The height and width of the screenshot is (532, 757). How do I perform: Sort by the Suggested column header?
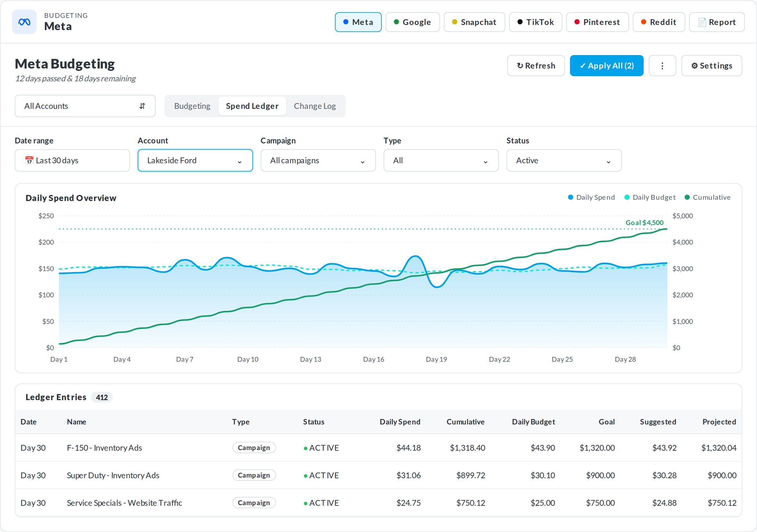click(x=658, y=422)
